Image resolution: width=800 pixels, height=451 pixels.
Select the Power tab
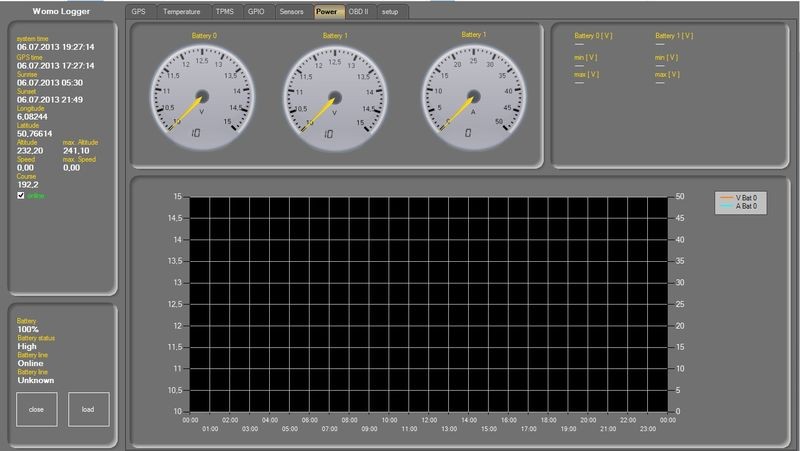(x=326, y=11)
